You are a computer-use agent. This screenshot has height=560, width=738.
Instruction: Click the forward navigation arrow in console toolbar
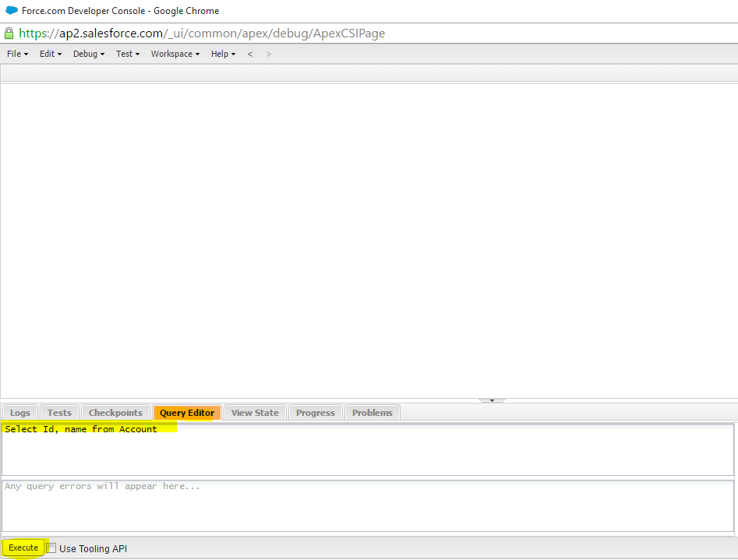[268, 54]
